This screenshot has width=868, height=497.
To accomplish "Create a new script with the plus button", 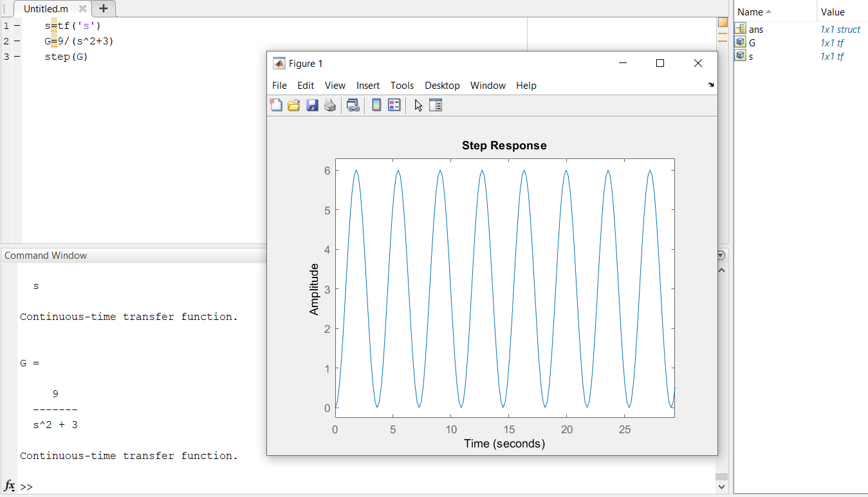I will coord(103,9).
